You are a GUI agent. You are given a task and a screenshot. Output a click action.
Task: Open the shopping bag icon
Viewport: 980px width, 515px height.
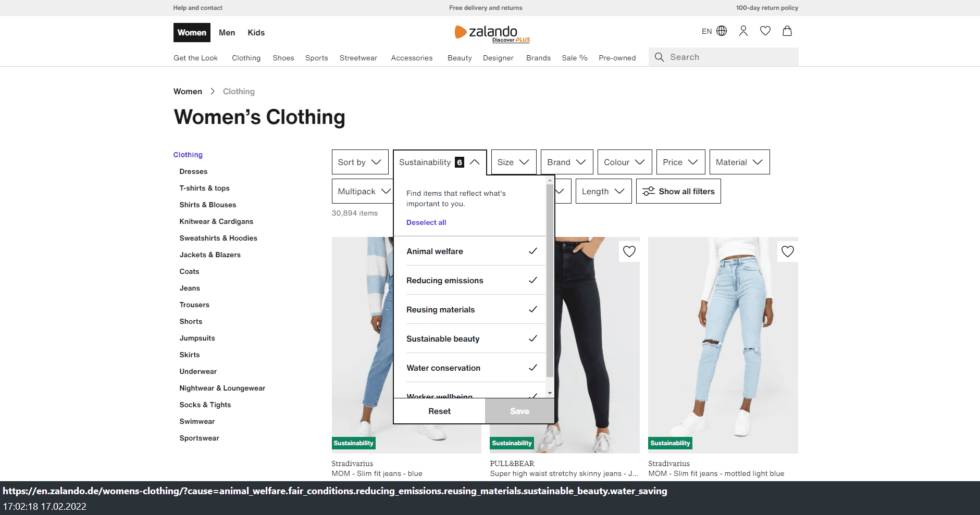click(787, 31)
